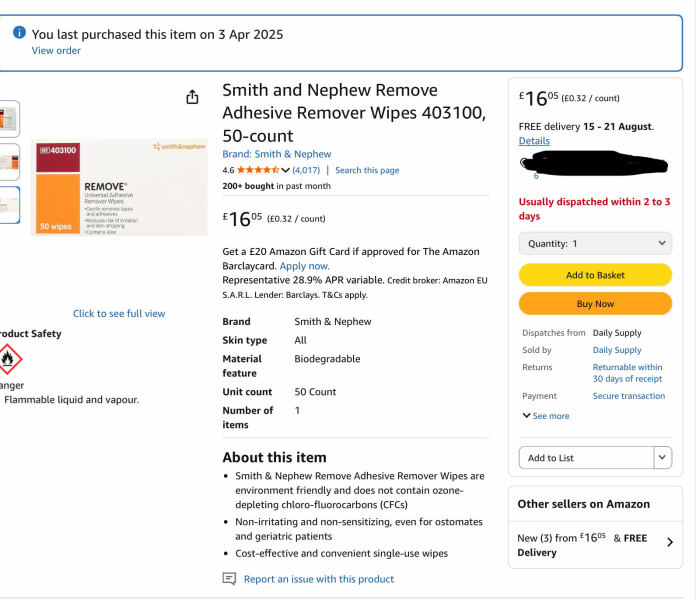Click Usually dispatched within 2 to 3 days

coord(594,209)
